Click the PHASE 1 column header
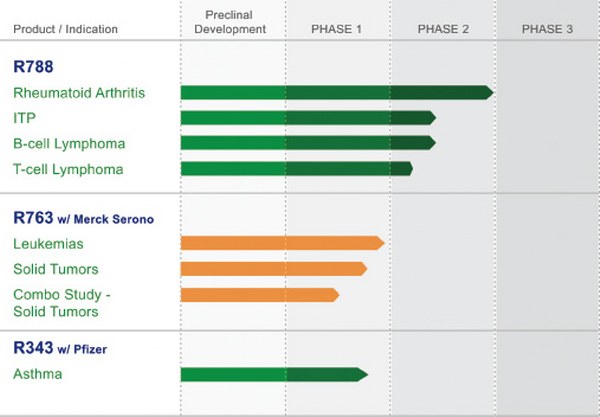600x417 pixels. click(337, 29)
